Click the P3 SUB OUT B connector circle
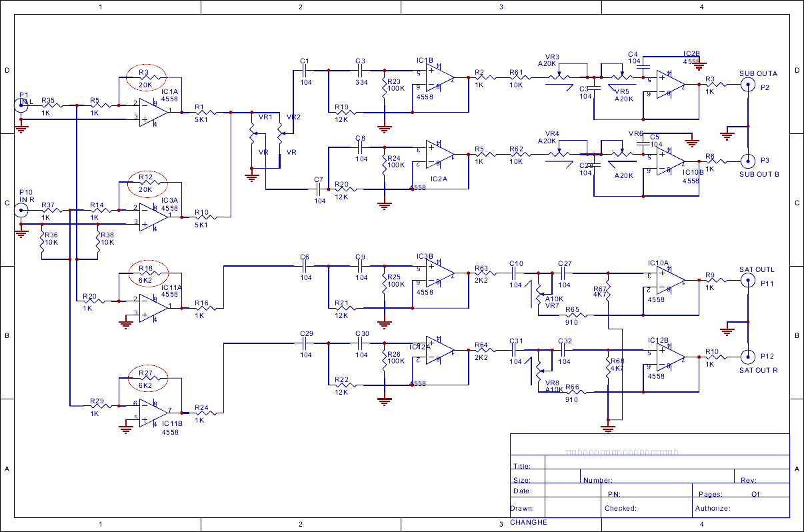The width and height of the screenshot is (804, 532). (747, 161)
